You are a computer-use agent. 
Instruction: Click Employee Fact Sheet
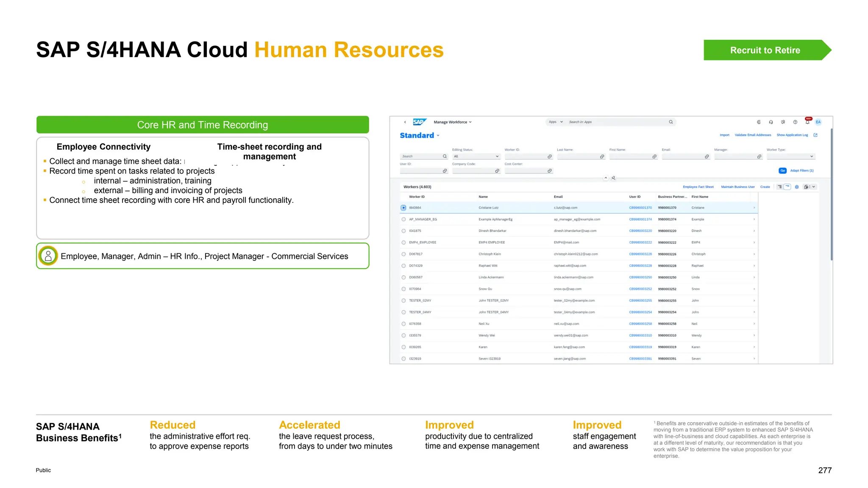[x=698, y=187]
